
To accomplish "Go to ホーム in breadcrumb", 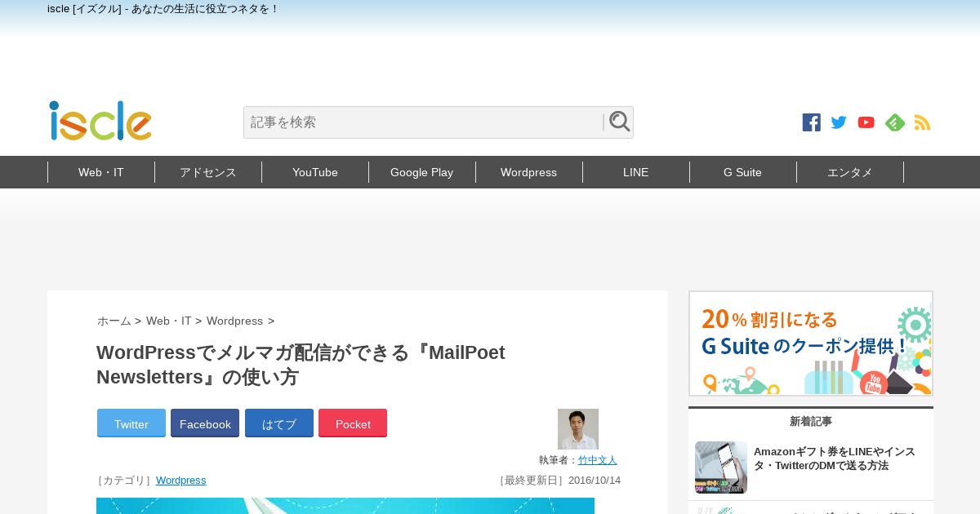I will coord(114,321).
